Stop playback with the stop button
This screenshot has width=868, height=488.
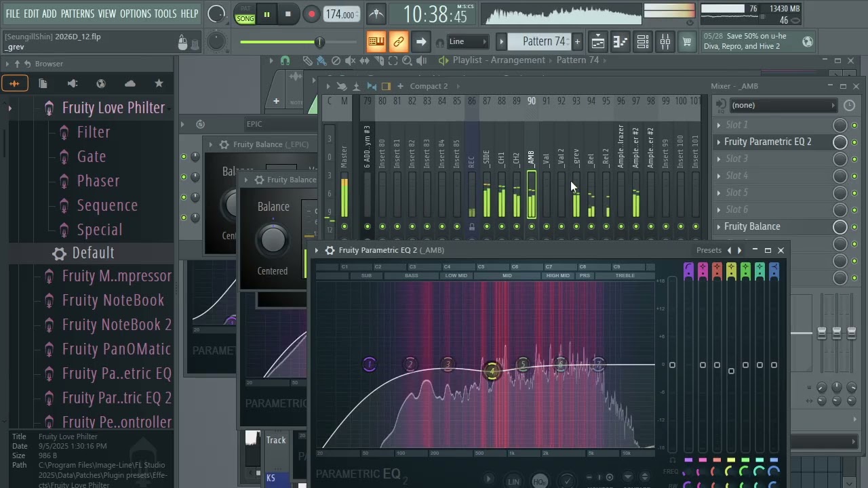click(x=288, y=14)
